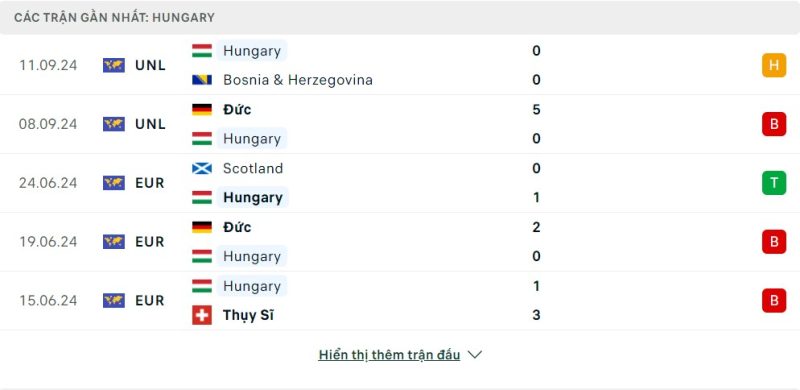Expand more matches with the chevron arrow
Image resolution: width=800 pixels, height=390 pixels.
point(474,355)
